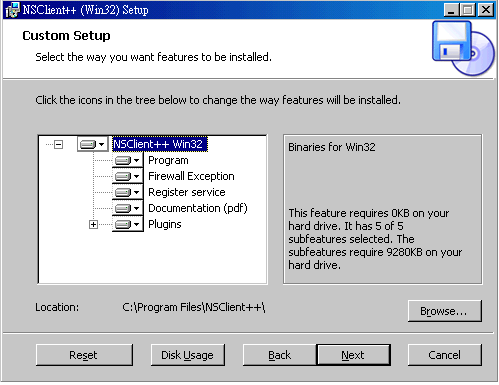This screenshot has width=499, height=385.
Task: Expand the Plugins tree node
Action: [x=93, y=225]
